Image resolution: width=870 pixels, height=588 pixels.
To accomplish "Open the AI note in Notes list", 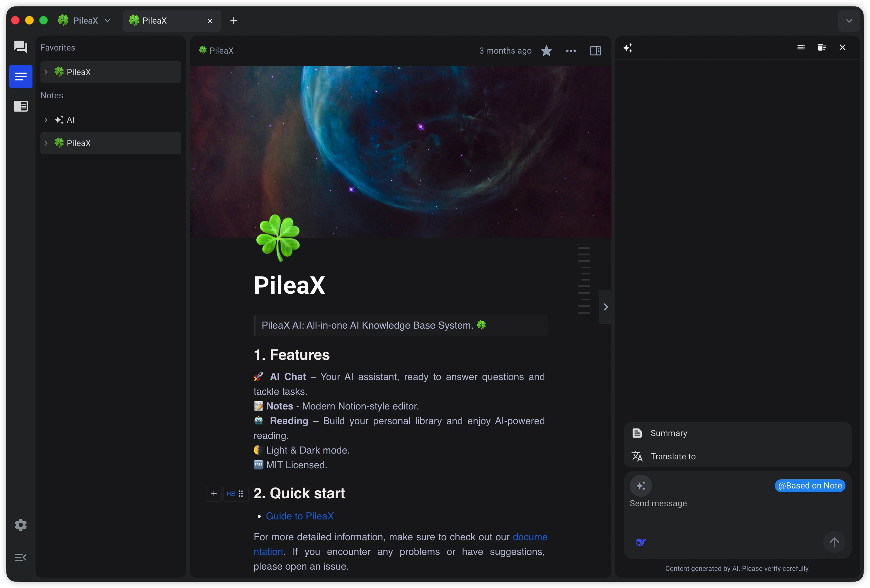I will (x=111, y=120).
